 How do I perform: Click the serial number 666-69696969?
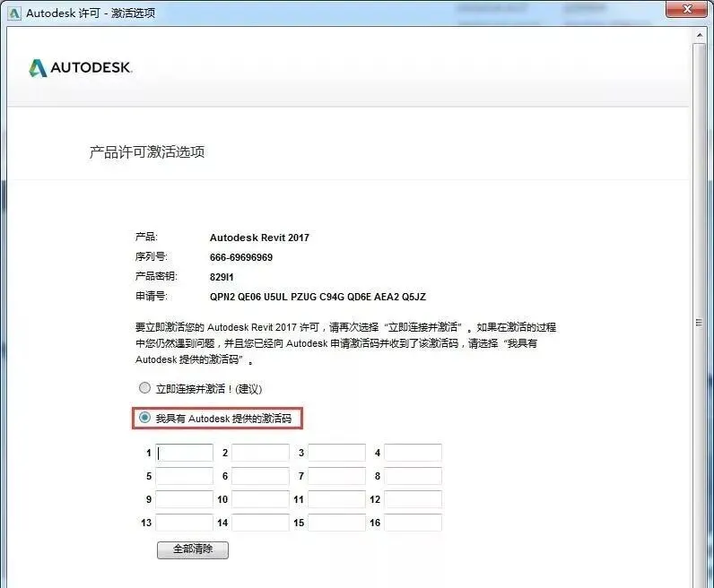click(x=241, y=257)
